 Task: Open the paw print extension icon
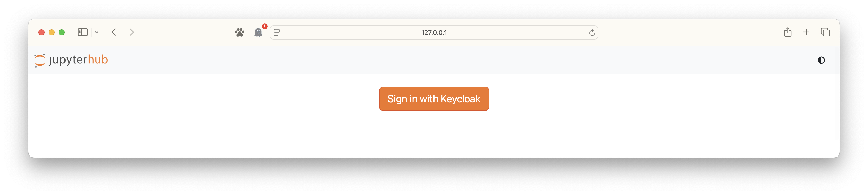point(240,32)
